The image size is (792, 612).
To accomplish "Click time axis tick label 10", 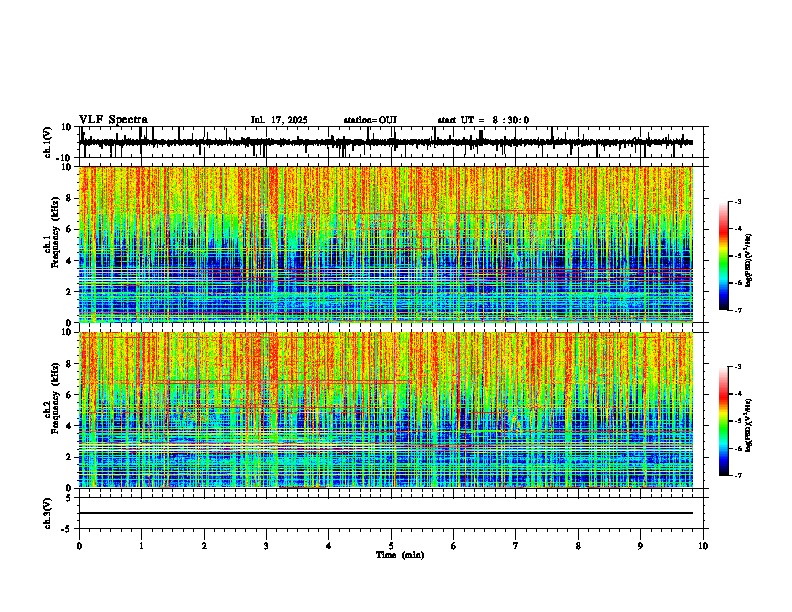I will [703, 546].
